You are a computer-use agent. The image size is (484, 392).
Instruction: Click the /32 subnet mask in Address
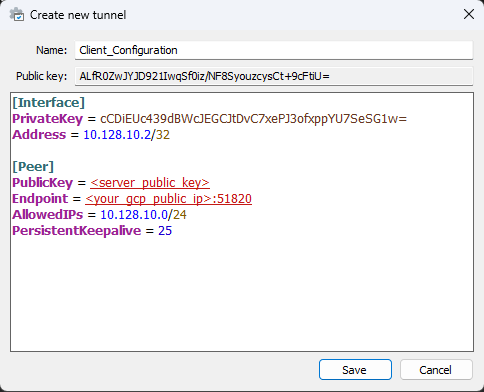[x=161, y=135]
